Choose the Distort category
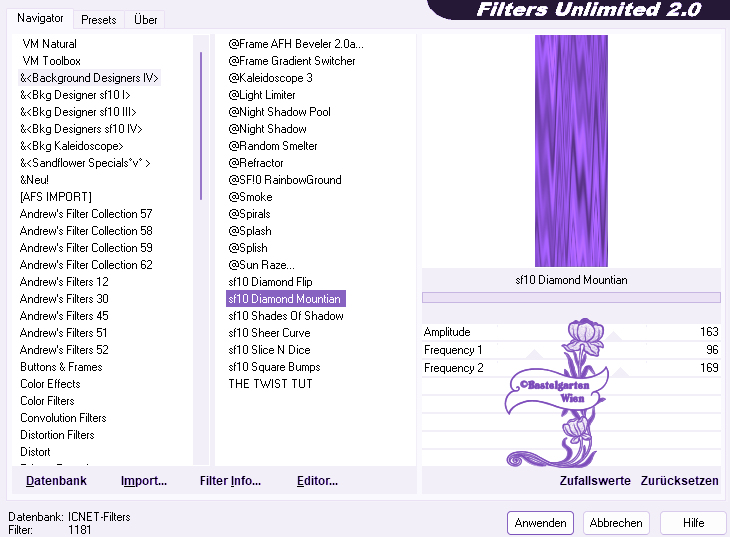This screenshot has height=537, width=730. pos(35,452)
